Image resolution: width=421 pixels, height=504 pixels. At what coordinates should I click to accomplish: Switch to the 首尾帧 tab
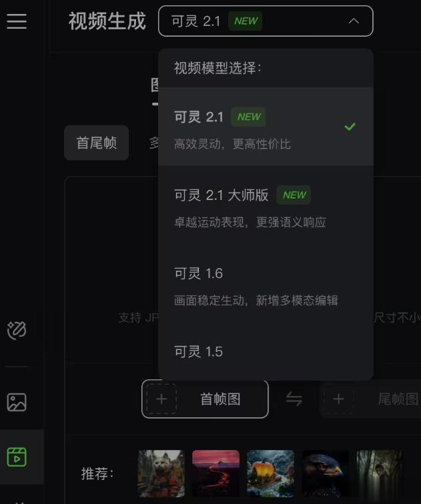point(97,143)
